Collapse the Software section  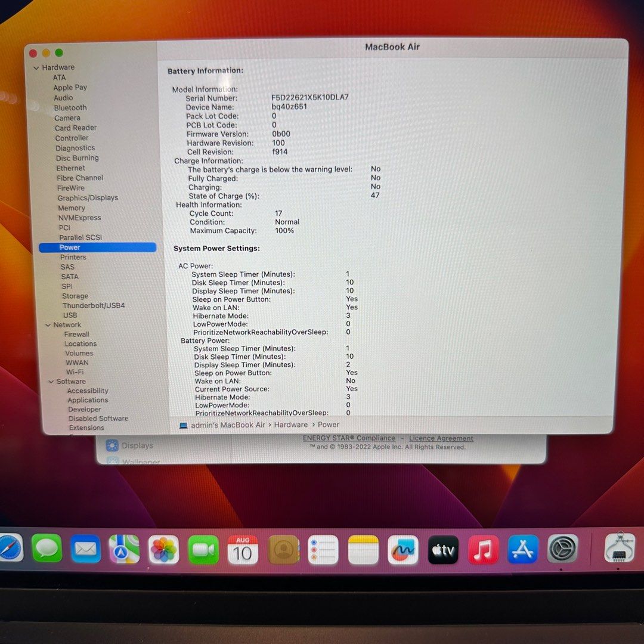[51, 381]
